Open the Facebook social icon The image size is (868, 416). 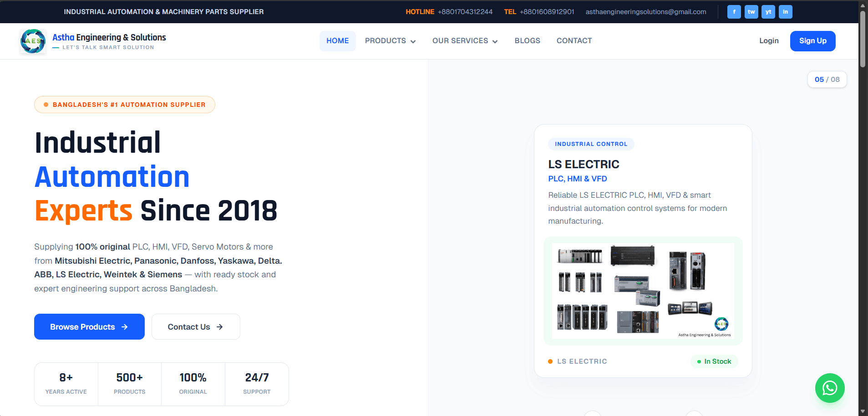pyautogui.click(x=734, y=12)
